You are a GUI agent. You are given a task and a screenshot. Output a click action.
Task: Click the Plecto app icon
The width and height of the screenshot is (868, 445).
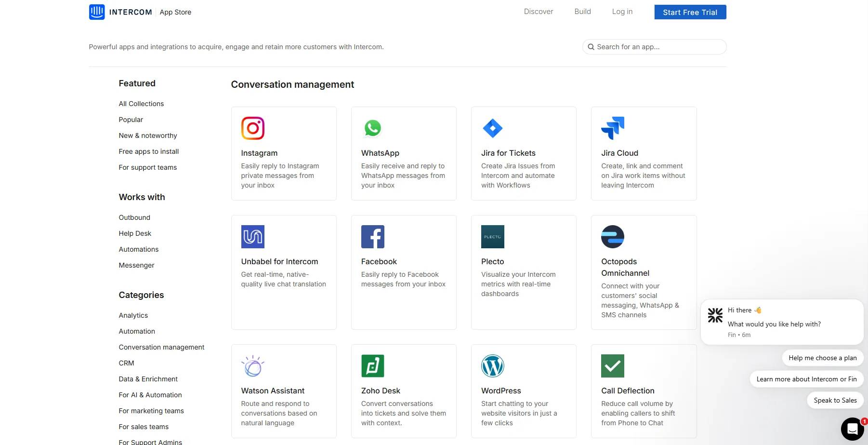(x=493, y=237)
